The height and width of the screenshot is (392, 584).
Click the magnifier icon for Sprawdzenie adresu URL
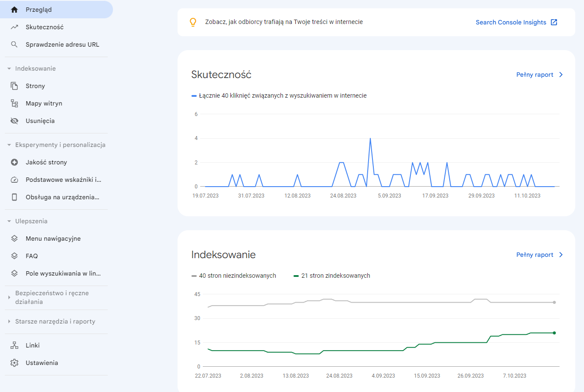(14, 44)
